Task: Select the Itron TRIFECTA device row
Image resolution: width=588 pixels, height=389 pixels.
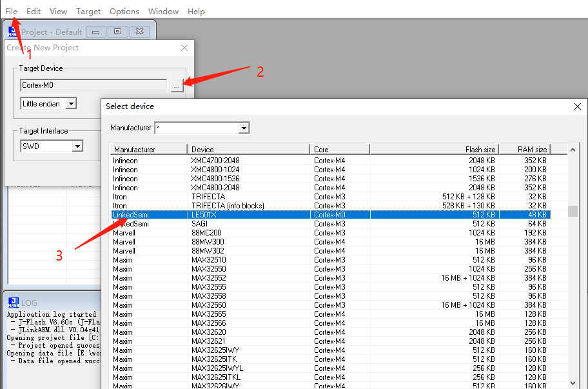Action: click(x=331, y=197)
